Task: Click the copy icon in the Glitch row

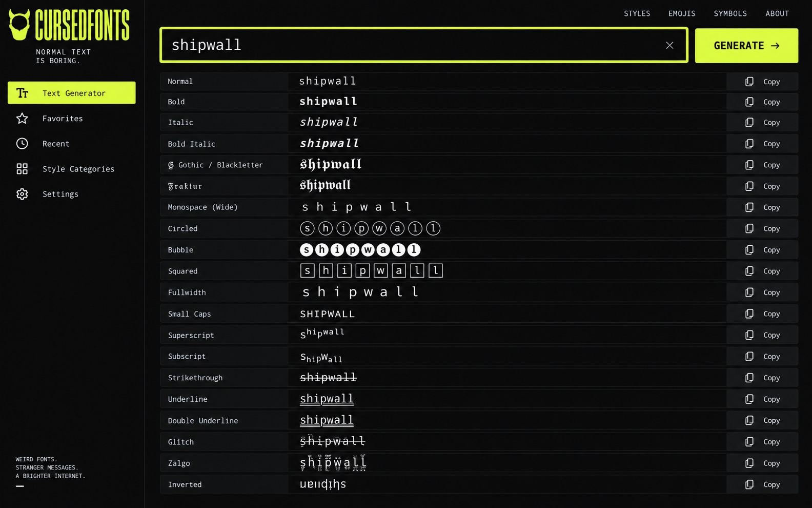Action: (749, 442)
